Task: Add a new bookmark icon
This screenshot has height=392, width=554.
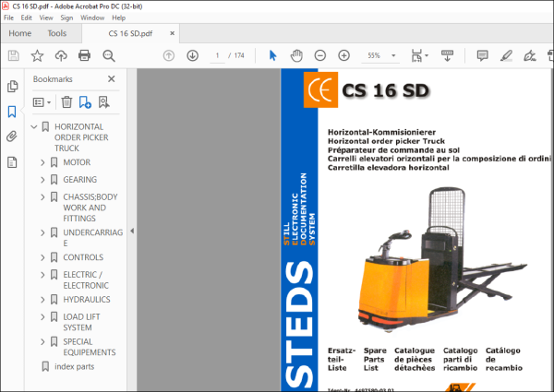Action: pyautogui.click(x=85, y=102)
